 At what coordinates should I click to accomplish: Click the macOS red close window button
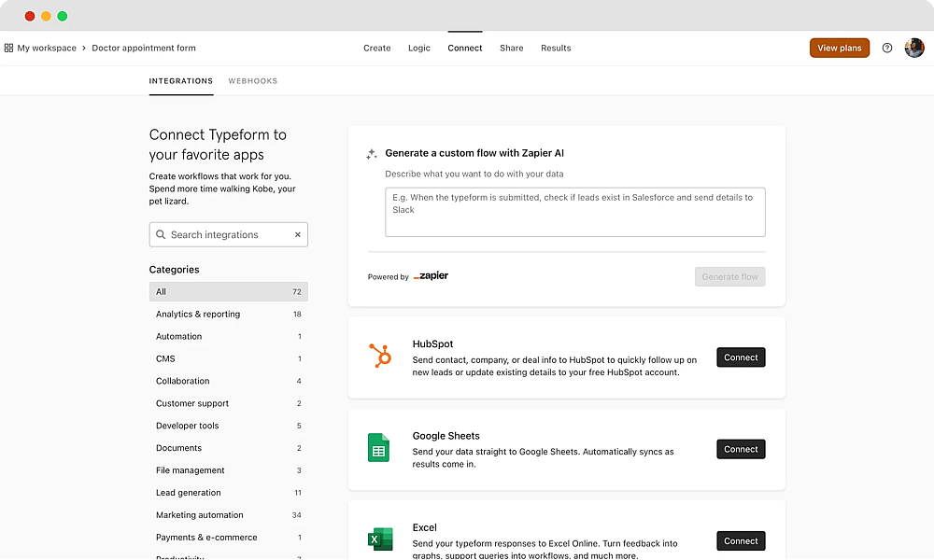[x=30, y=16]
